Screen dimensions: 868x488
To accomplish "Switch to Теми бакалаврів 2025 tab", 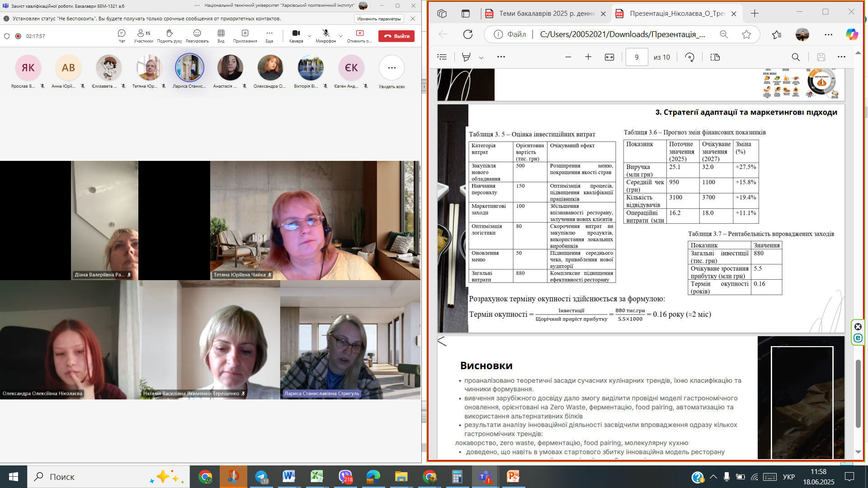I will click(x=546, y=14).
